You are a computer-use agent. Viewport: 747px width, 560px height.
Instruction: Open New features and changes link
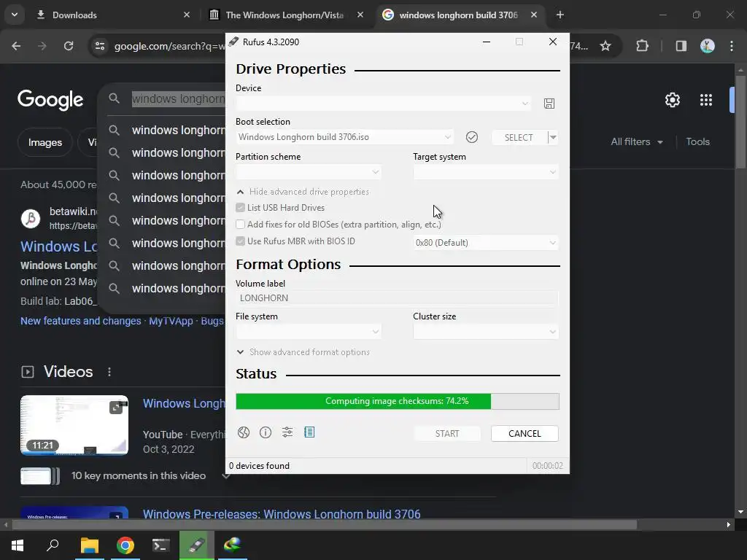pos(80,321)
